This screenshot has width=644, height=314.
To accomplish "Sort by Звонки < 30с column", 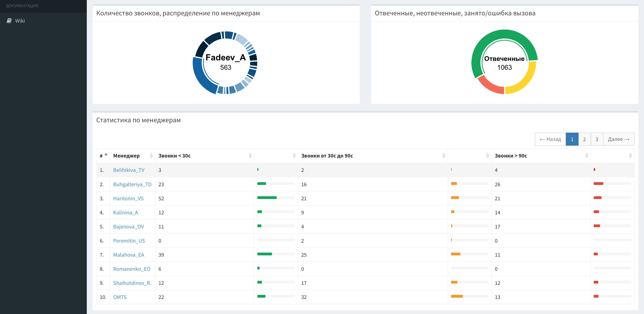I will click(x=205, y=156).
